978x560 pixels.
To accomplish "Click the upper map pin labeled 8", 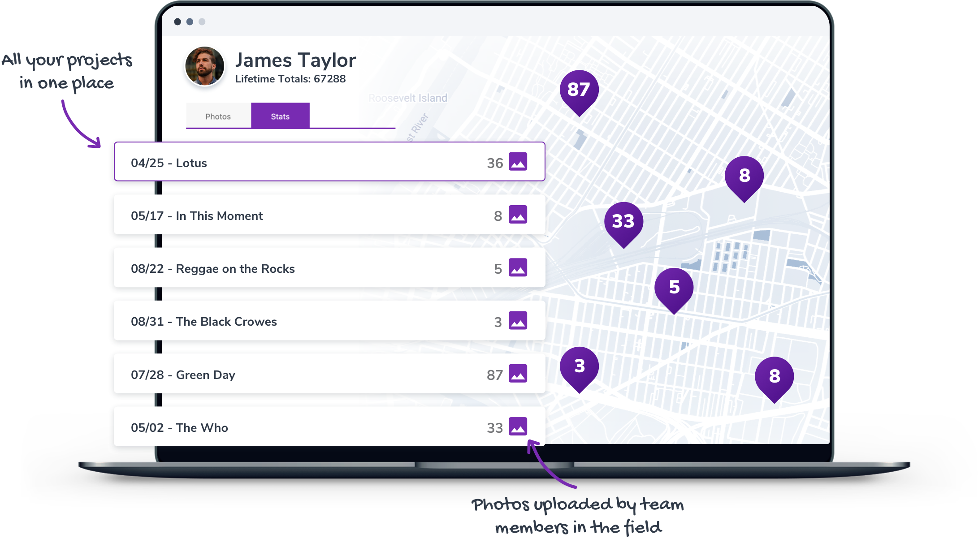I will 744,176.
